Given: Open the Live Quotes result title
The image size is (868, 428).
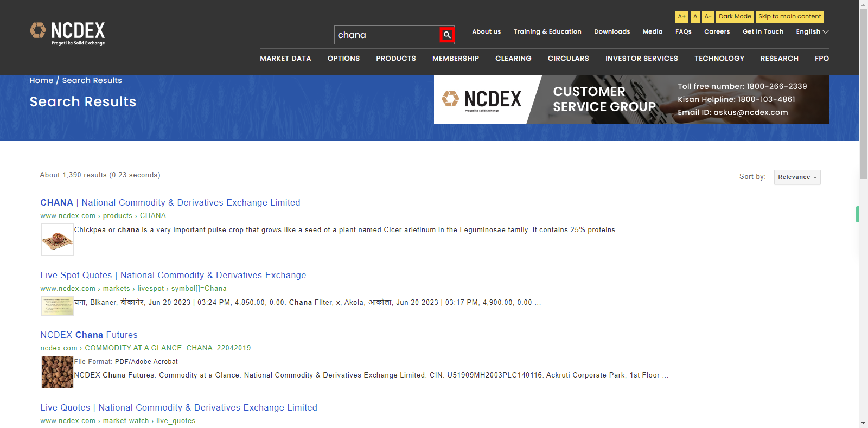Looking at the screenshot, I should click(x=178, y=407).
